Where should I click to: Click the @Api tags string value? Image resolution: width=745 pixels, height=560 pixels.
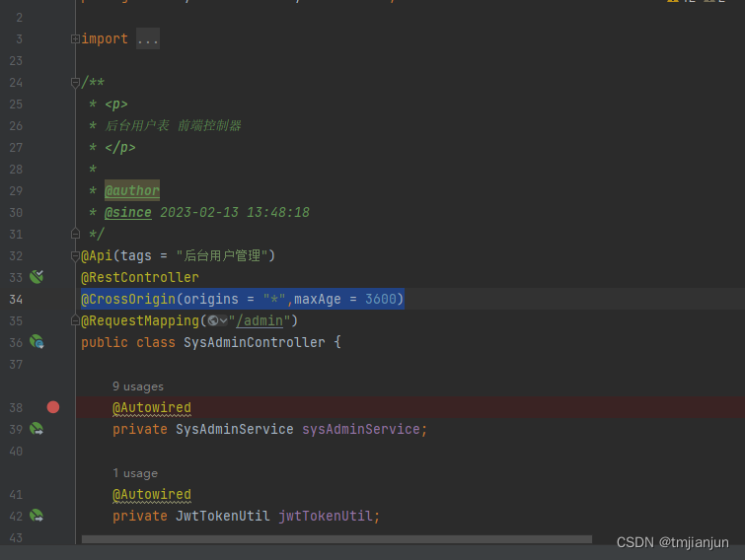[221, 255]
